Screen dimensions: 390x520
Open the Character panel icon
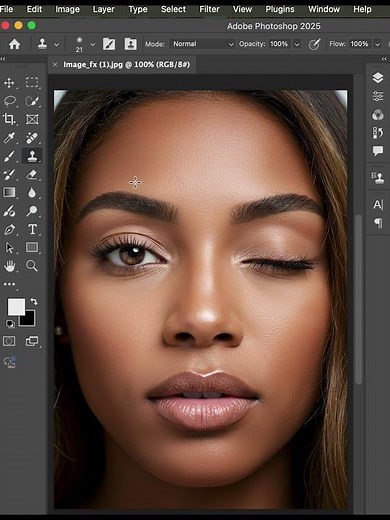(x=378, y=204)
